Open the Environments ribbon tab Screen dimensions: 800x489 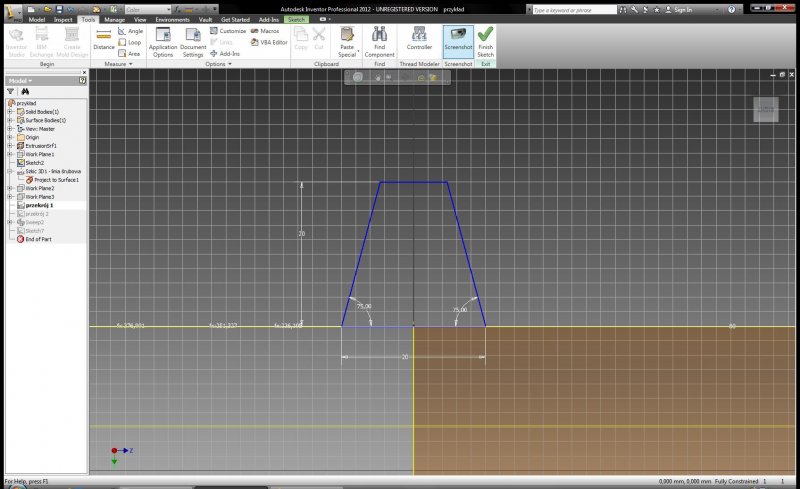click(x=172, y=19)
